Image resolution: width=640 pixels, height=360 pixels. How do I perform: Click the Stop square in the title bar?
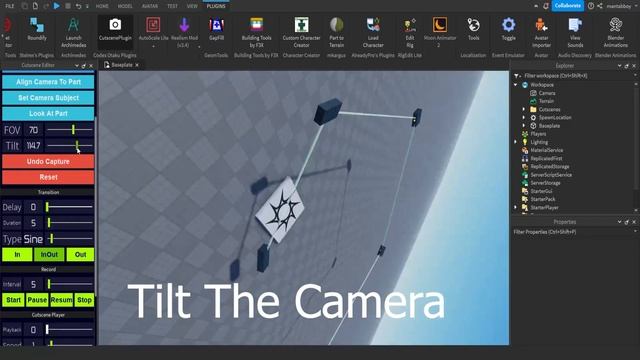point(68,6)
